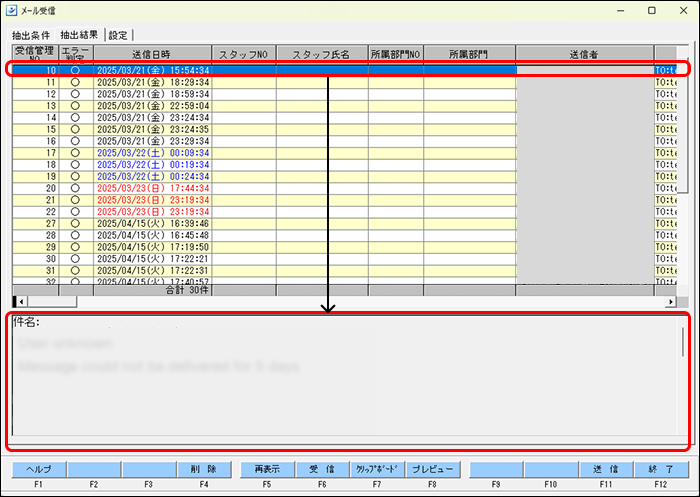
Task: Click the クリップボード F7 button
Action: [377, 469]
